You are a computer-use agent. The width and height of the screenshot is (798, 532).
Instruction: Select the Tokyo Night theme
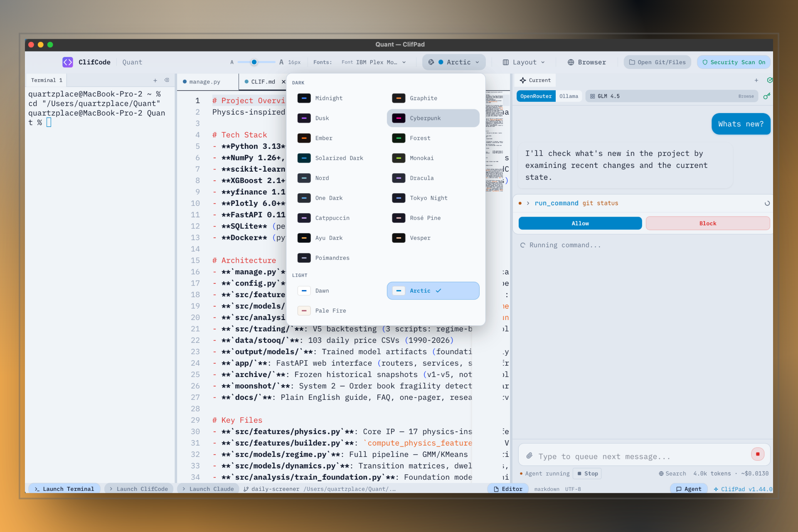coord(433,198)
